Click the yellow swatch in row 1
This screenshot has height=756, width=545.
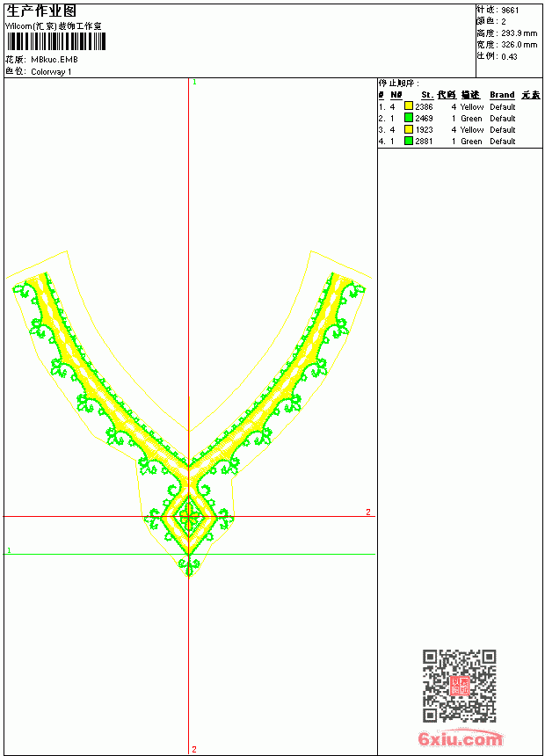[409, 106]
